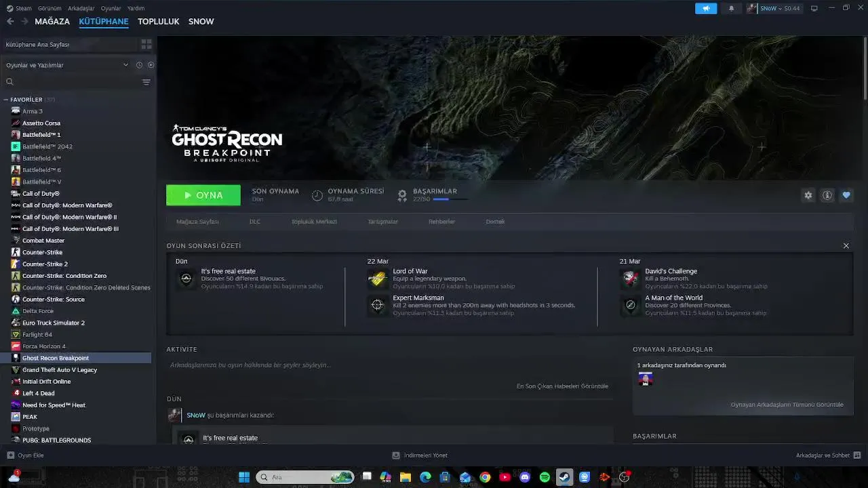Toggle the favorite heart icon
This screenshot has height=488, width=868.
[x=846, y=195]
